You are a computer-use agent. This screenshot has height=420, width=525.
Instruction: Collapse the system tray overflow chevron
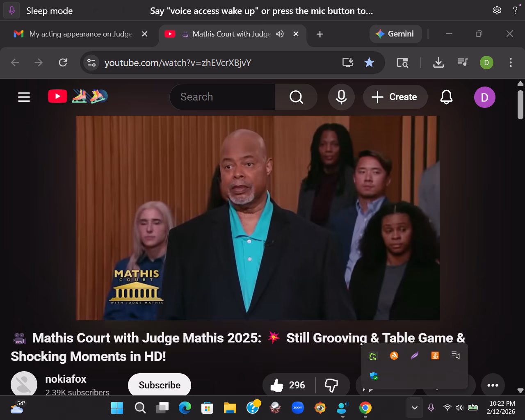click(x=414, y=408)
